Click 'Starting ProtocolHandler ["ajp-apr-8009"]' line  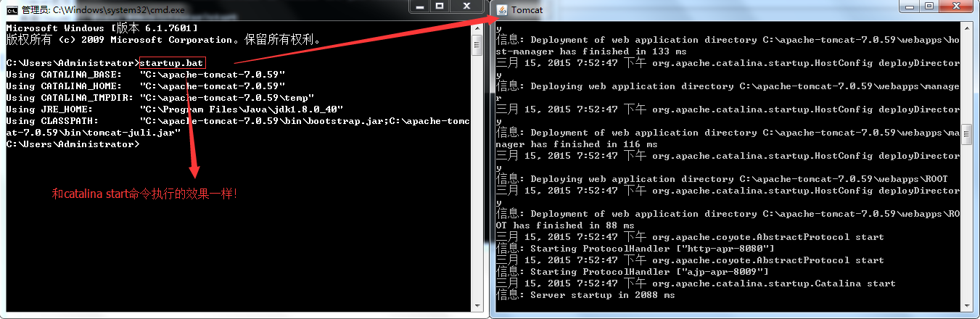pyautogui.click(x=633, y=272)
